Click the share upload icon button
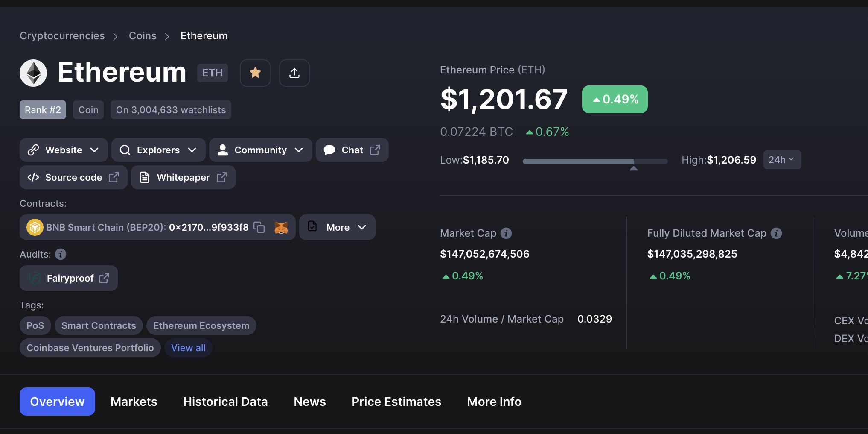The width and height of the screenshot is (868, 434). pos(294,73)
